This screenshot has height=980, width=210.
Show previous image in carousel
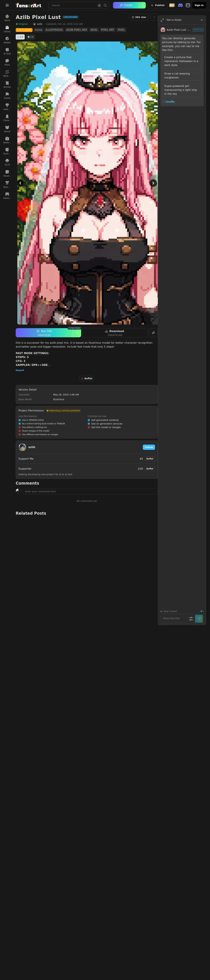[x=20, y=183]
